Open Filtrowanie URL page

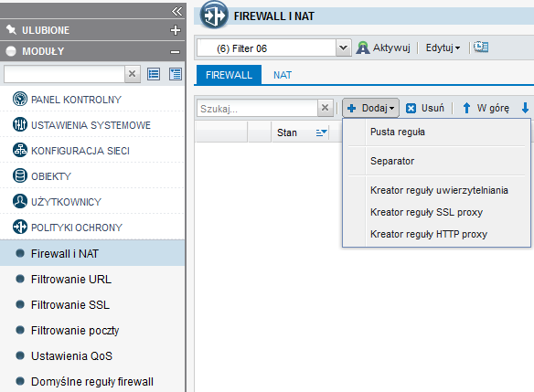click(71, 280)
